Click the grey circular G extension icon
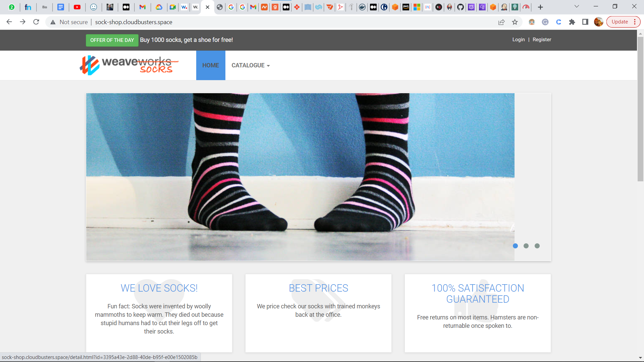 545,22
